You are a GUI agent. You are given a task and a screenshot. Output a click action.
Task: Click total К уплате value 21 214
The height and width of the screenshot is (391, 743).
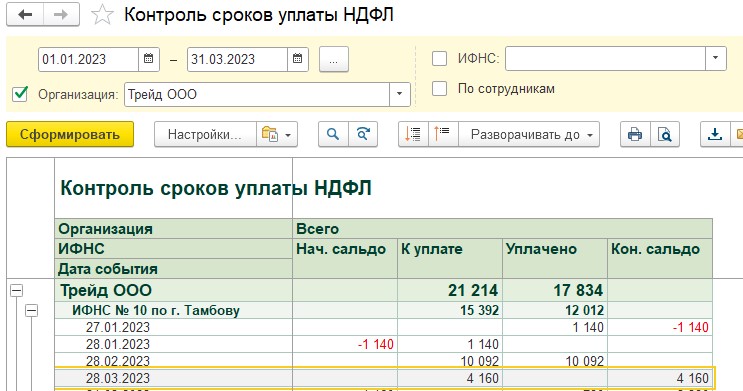473,290
